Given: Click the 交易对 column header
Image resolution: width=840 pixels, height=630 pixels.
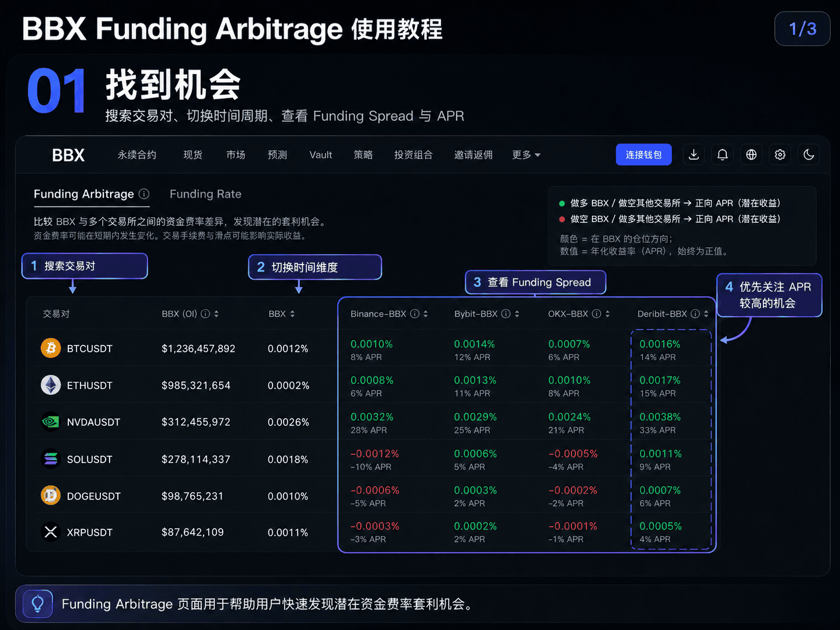Looking at the screenshot, I should click(x=56, y=314).
